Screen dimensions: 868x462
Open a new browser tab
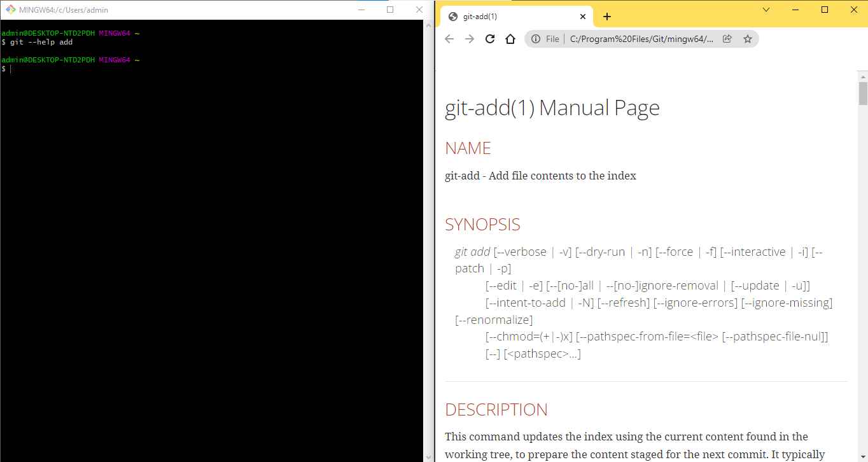[x=607, y=17]
